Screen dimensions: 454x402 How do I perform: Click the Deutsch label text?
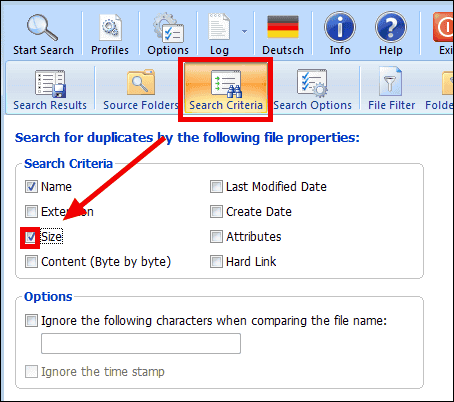tap(283, 50)
